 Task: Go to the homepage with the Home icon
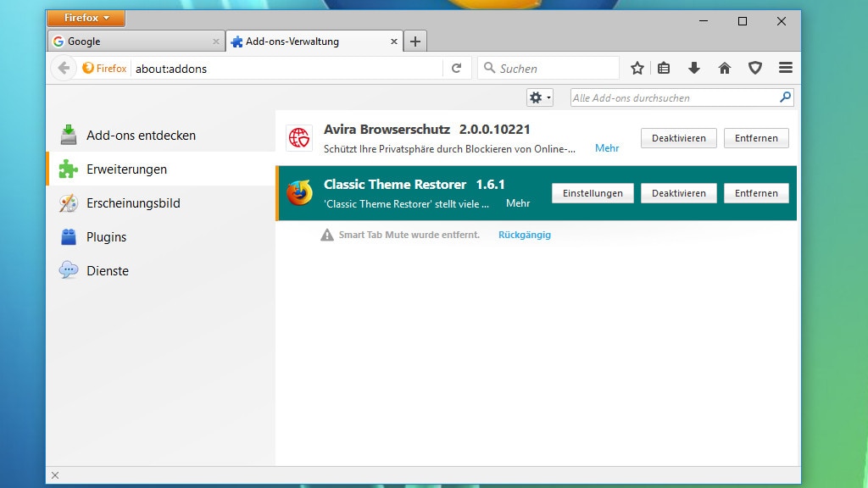725,68
